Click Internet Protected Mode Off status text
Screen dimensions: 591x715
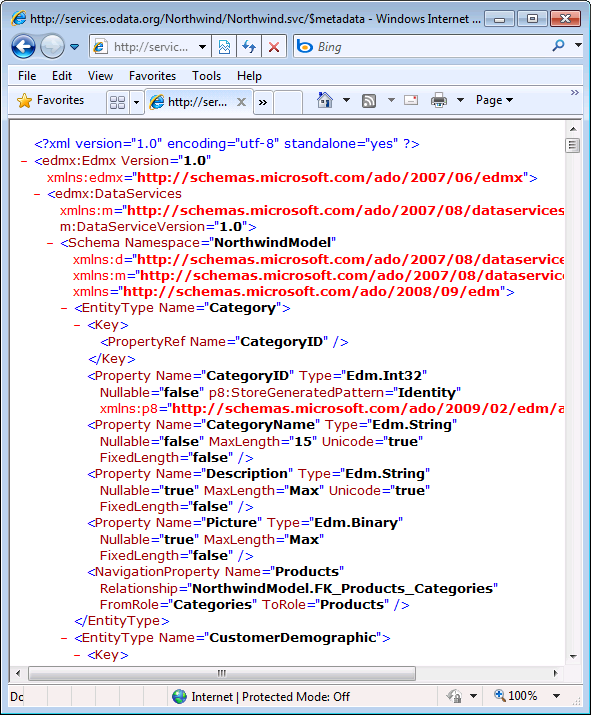point(270,697)
